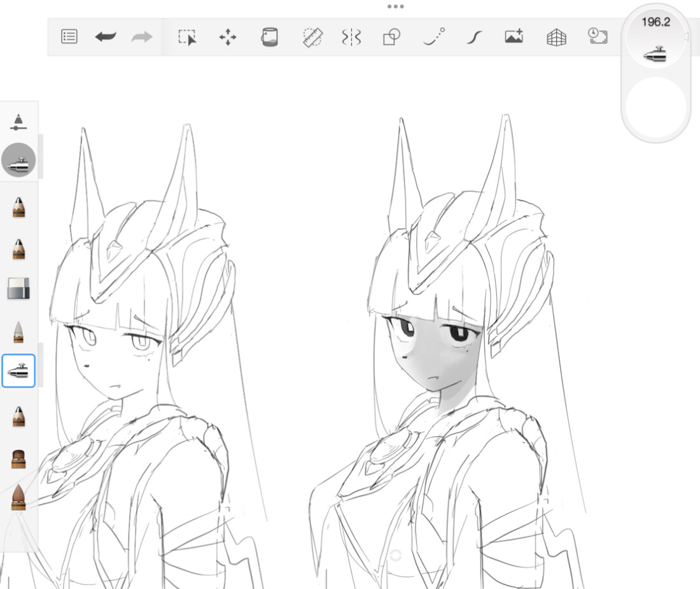This screenshot has height=589, width=700.
Task: Open the main menu list icon
Action: 69,37
